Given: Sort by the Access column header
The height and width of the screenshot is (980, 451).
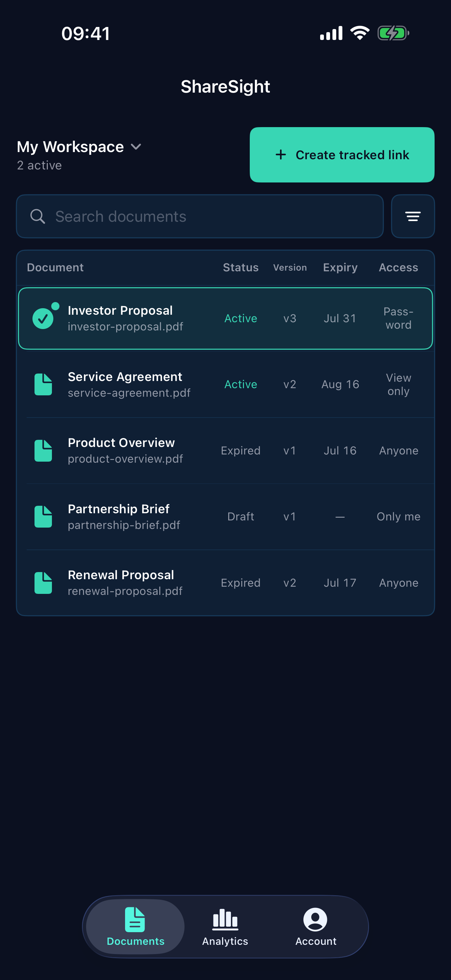Looking at the screenshot, I should pyautogui.click(x=398, y=268).
